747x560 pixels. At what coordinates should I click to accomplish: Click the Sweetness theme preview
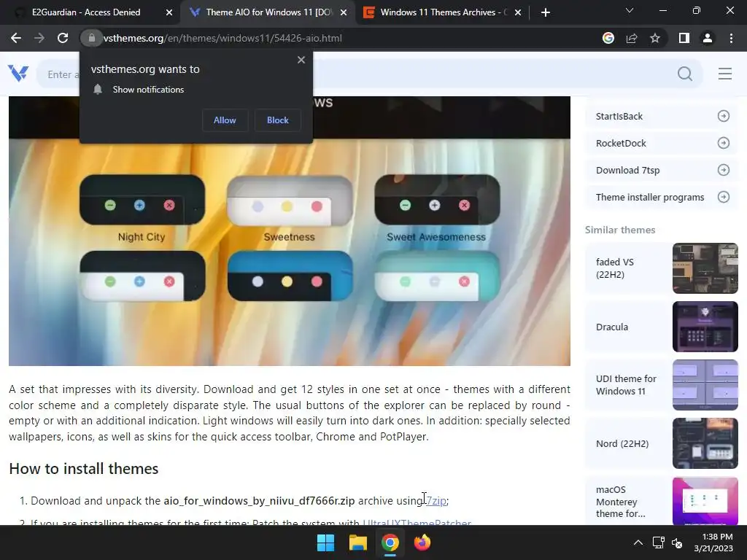(x=290, y=200)
